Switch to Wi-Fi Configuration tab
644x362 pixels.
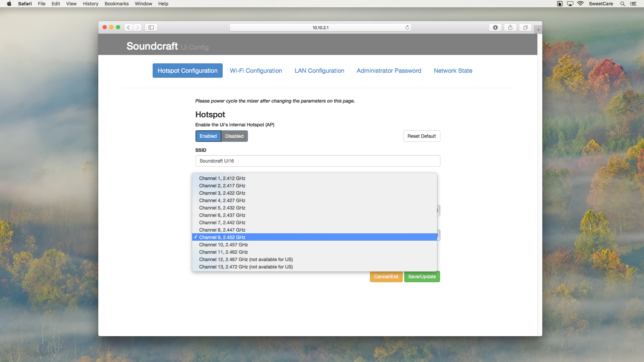pos(256,71)
